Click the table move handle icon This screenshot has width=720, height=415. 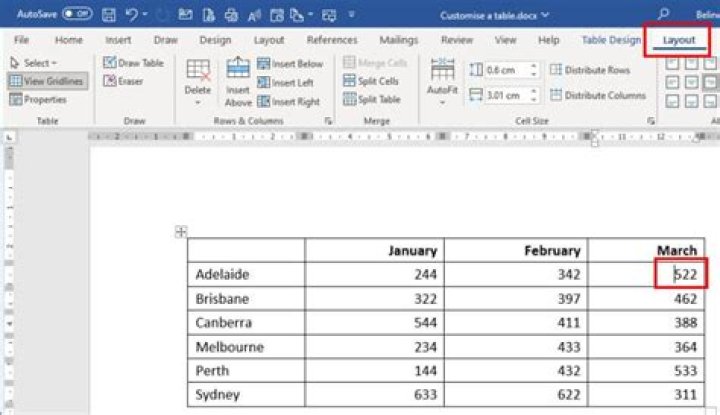click(181, 231)
